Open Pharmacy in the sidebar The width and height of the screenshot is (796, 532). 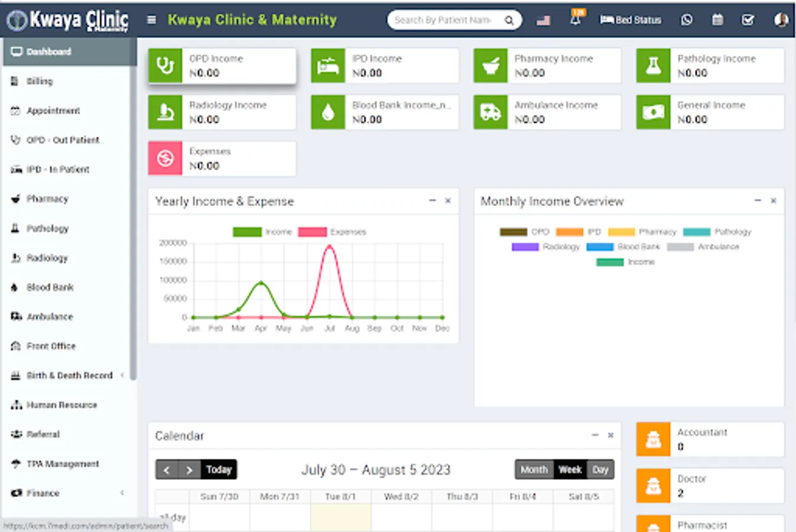[47, 199]
